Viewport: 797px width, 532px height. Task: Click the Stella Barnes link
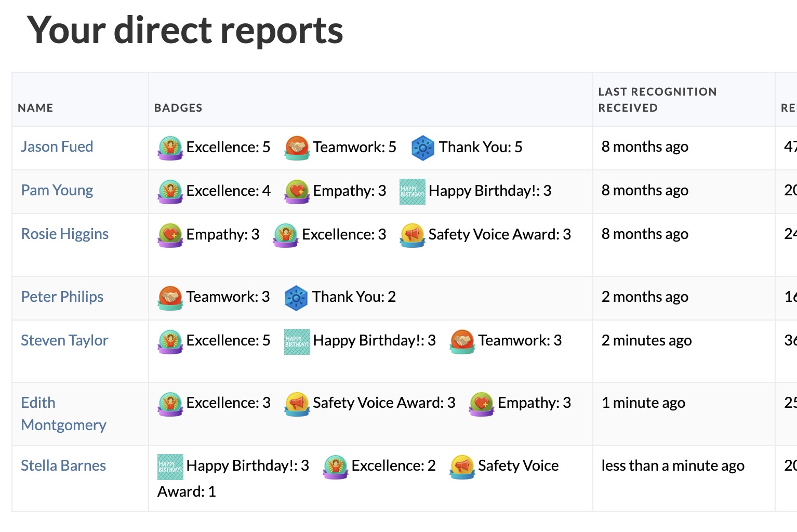click(63, 465)
